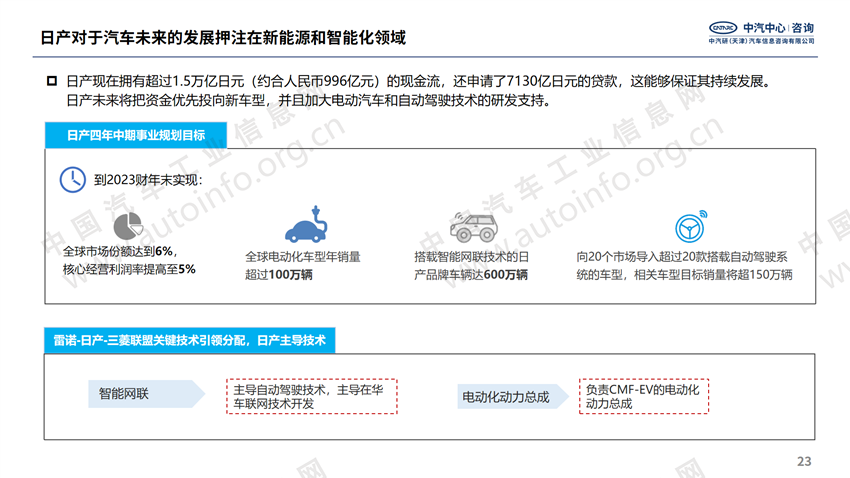Select the 雷诺-日产-三菱联盟关键技术引领分配 header tab
The height and width of the screenshot is (478, 850).
coord(189,340)
